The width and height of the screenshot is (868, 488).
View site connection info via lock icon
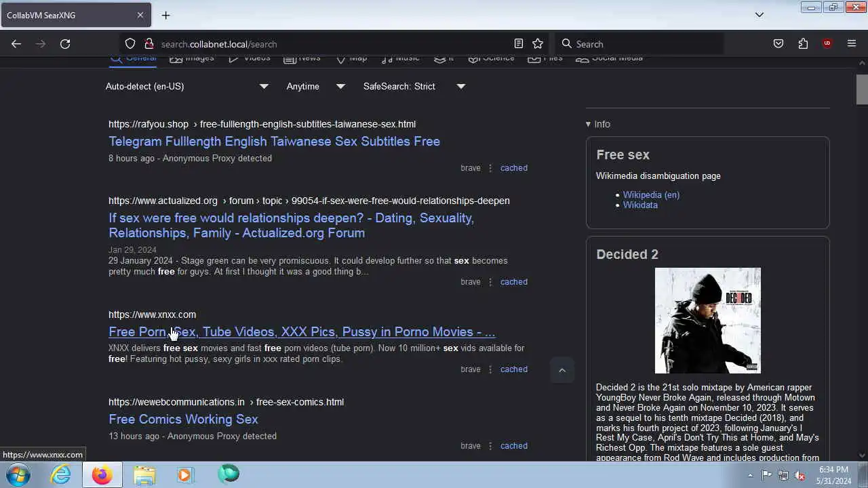[149, 44]
